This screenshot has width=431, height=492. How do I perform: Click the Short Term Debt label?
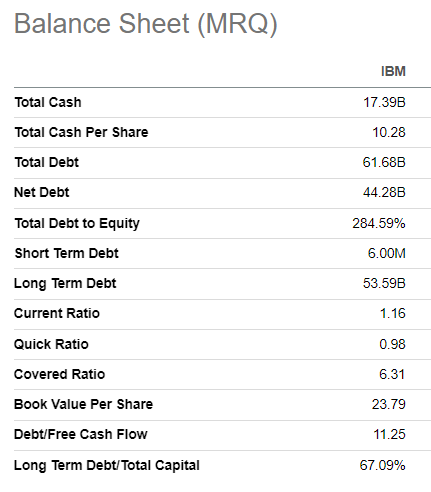pos(67,253)
